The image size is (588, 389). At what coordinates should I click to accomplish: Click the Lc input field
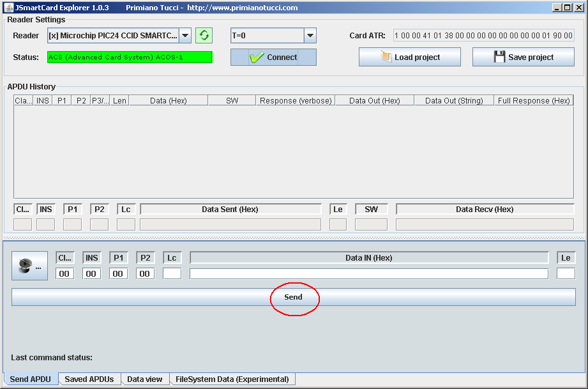[x=172, y=273]
